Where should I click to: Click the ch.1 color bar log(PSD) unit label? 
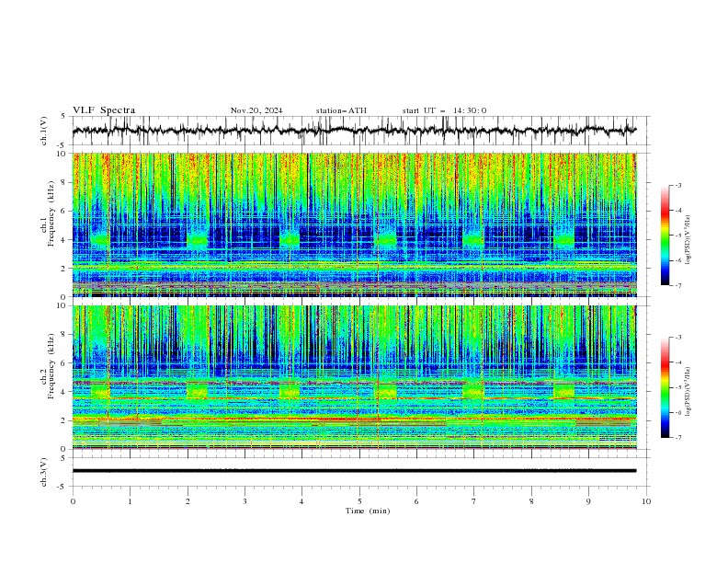[x=688, y=240]
